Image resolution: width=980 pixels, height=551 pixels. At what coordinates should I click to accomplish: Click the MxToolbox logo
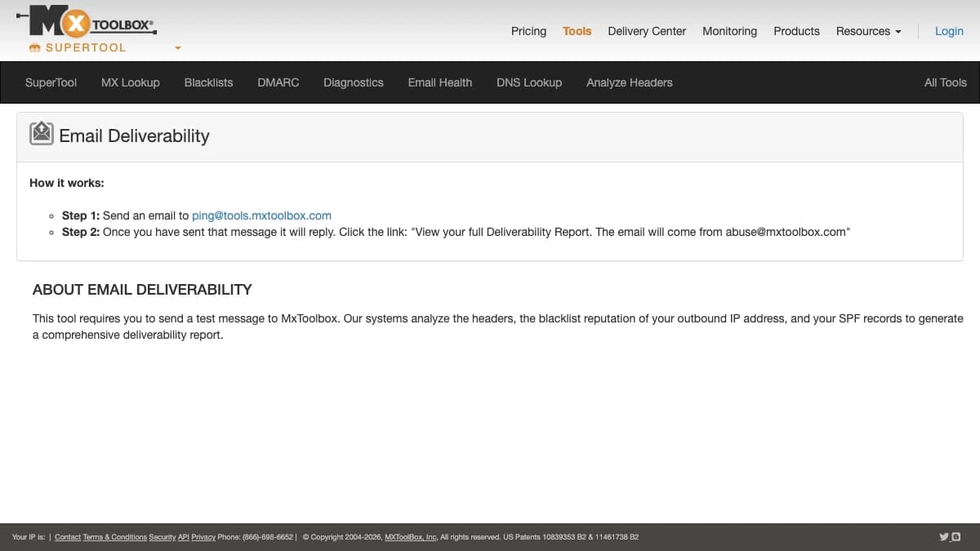tap(87, 22)
